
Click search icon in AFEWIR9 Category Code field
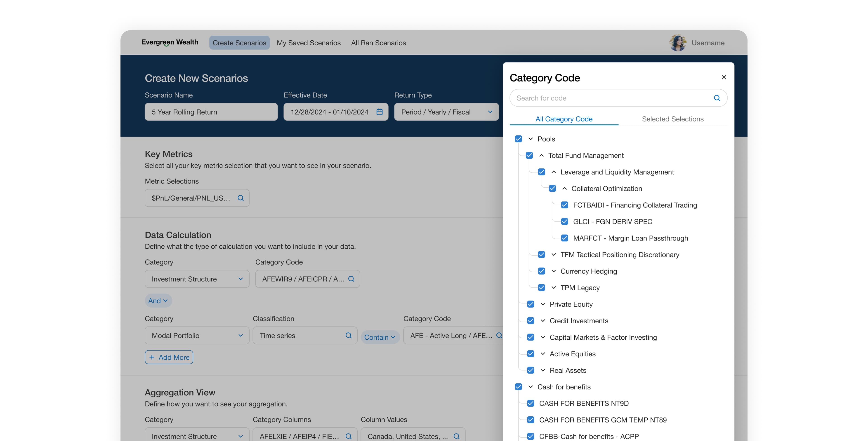[351, 279]
